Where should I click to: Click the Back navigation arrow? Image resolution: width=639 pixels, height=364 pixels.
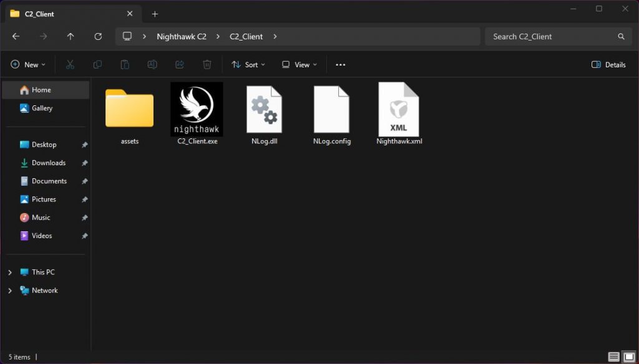(x=16, y=37)
